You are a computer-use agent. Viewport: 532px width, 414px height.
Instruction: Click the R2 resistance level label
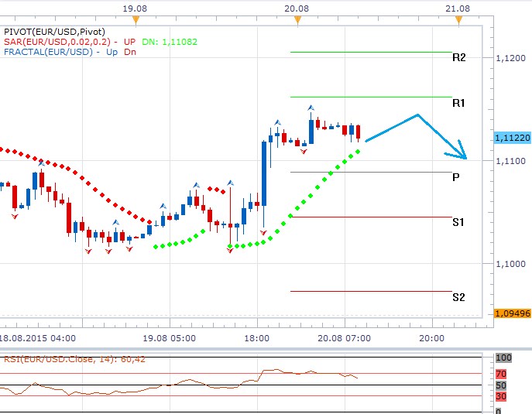coord(458,58)
